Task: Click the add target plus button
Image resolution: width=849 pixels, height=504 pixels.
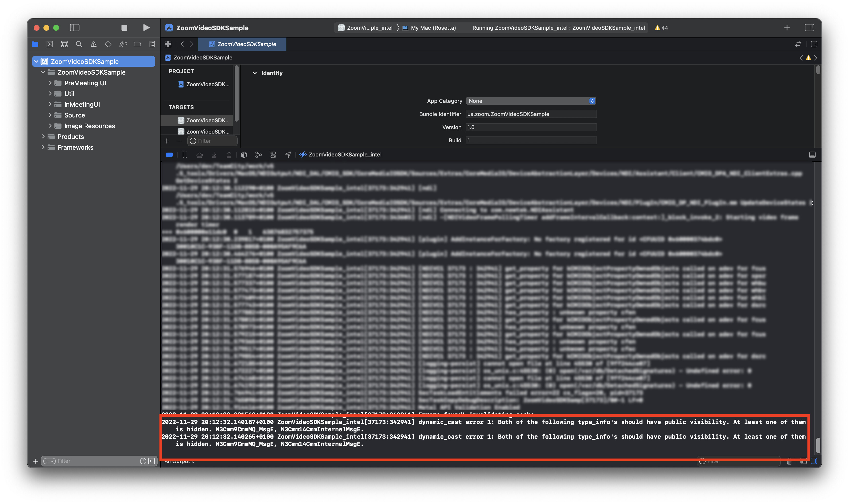Action: (167, 141)
